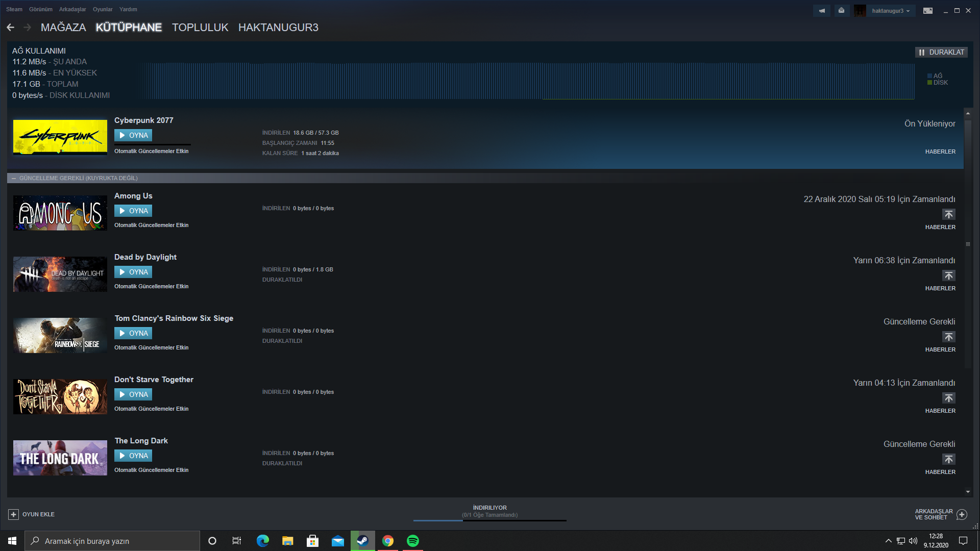Expand hidden system tray icons
The width and height of the screenshot is (980, 551).
[x=888, y=541]
